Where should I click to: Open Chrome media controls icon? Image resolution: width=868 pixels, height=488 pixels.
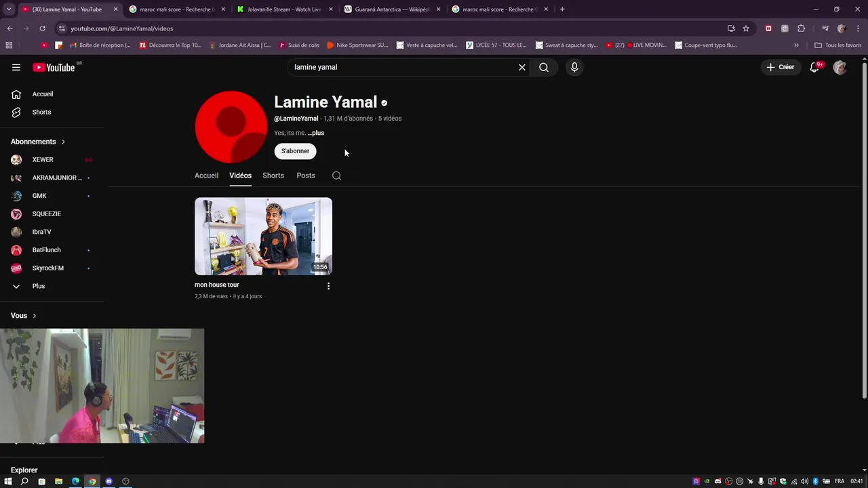tap(825, 28)
